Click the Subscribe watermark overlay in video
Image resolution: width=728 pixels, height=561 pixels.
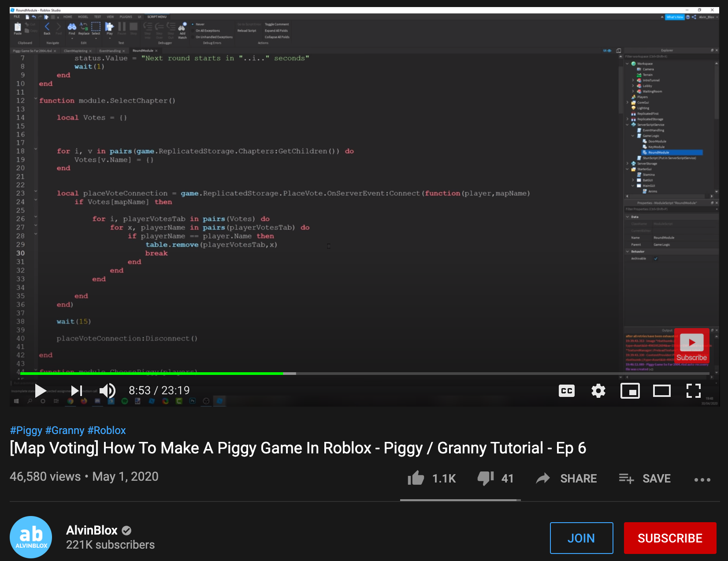coord(691,346)
